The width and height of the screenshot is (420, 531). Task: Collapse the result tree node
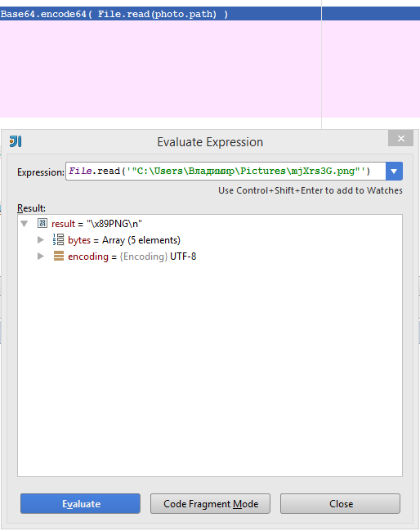pos(24,224)
